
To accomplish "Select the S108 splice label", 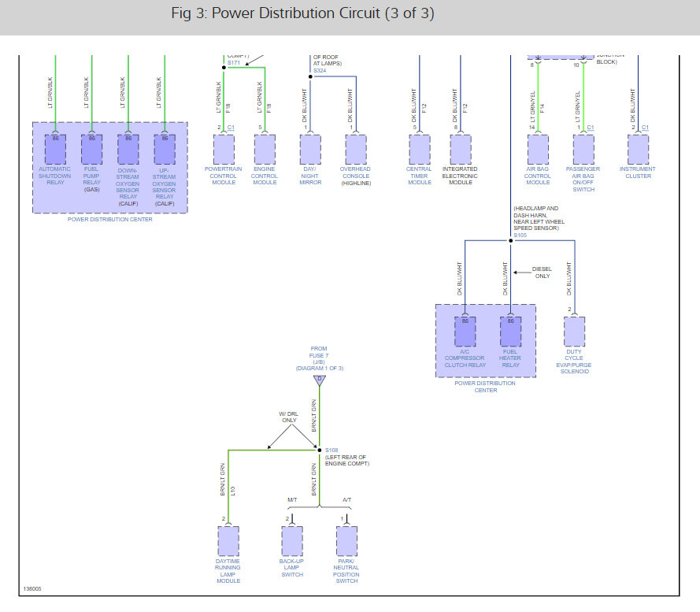I will click(331, 451).
